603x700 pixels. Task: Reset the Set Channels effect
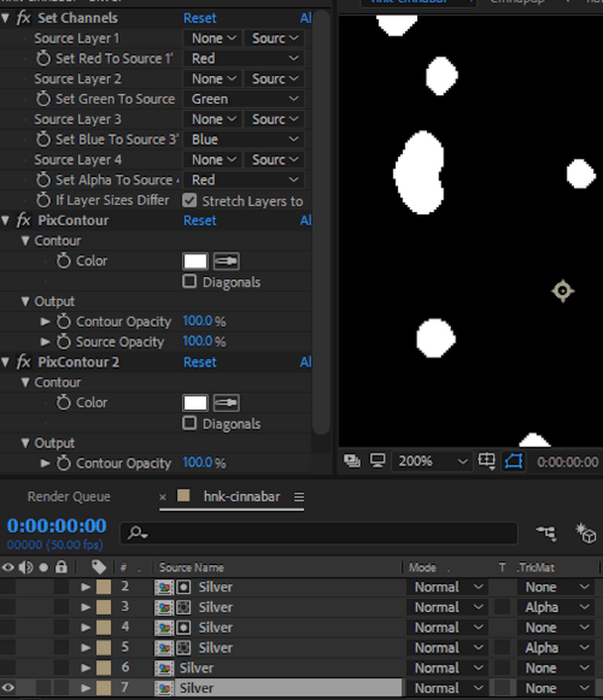coord(200,17)
